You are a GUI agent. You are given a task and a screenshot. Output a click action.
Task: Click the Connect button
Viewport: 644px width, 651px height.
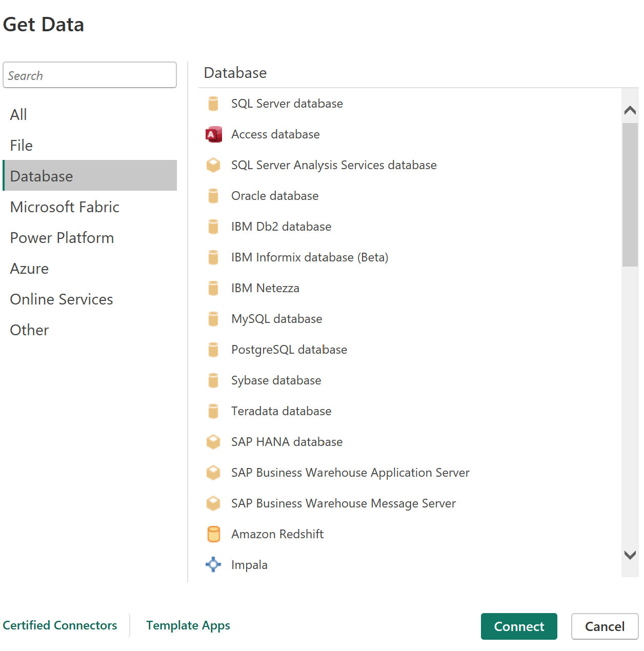click(x=519, y=626)
